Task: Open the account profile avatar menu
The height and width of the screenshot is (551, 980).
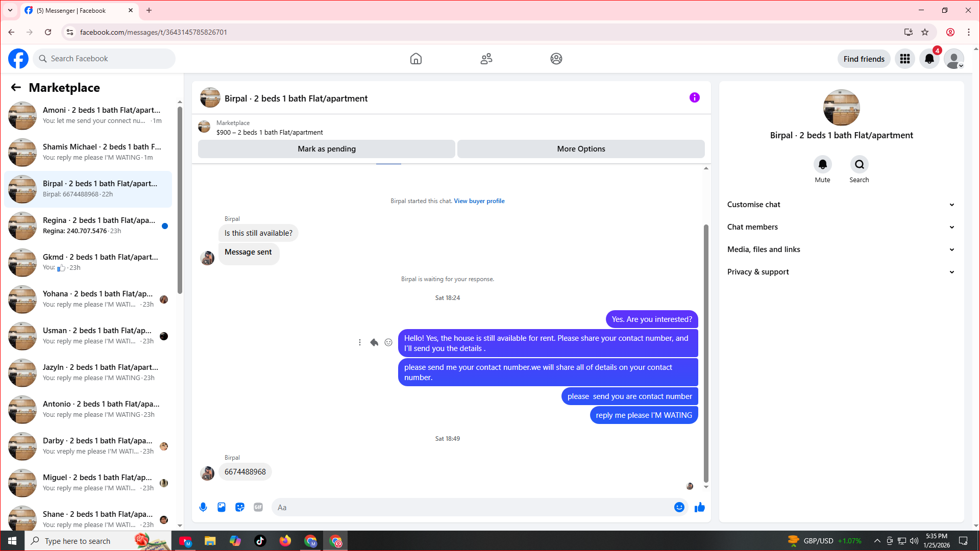Action: [954, 59]
